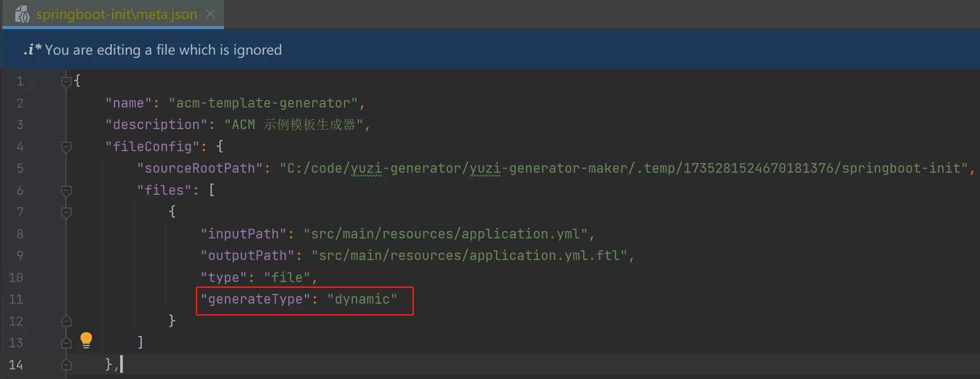Click the "name" key on line 2
Viewport: 980px width, 379px height.
tap(129, 103)
